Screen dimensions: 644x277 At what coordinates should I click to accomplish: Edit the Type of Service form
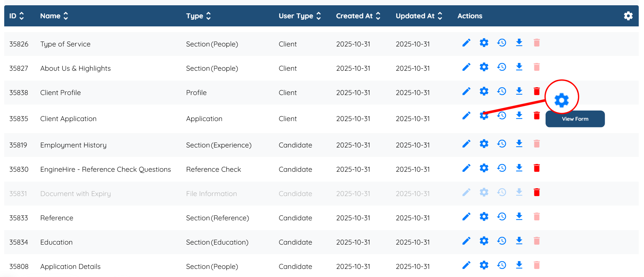[466, 43]
